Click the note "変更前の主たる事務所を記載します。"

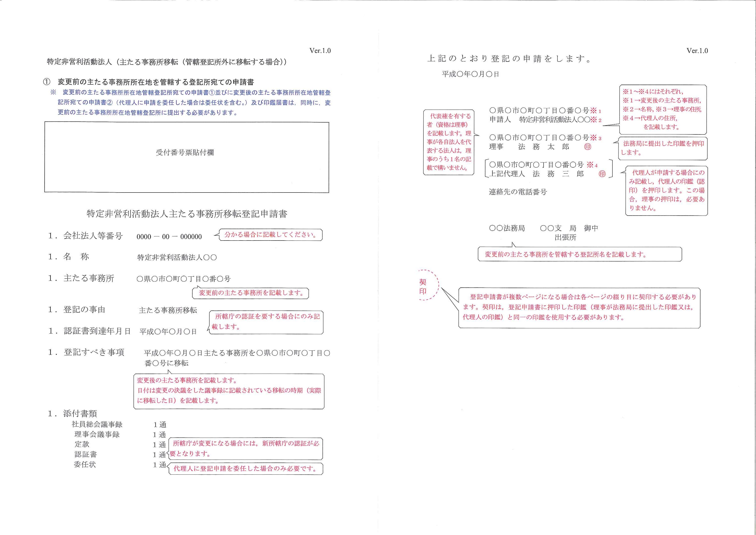[x=251, y=293]
